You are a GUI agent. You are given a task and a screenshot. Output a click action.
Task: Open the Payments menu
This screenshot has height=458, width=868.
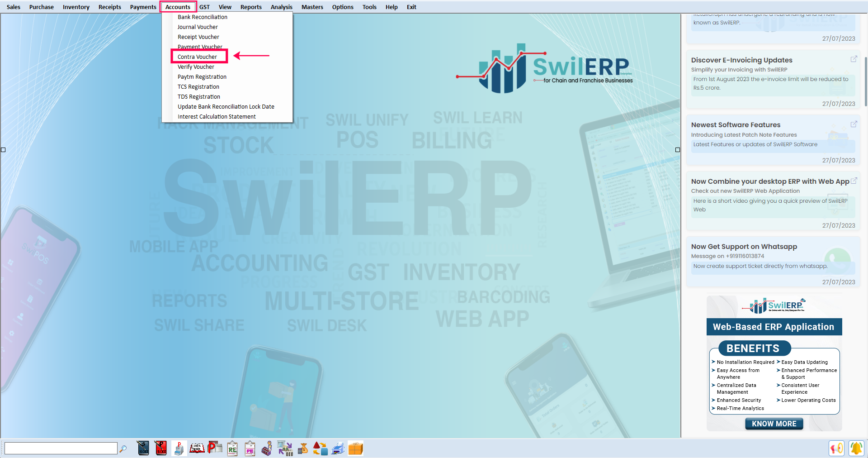point(143,7)
